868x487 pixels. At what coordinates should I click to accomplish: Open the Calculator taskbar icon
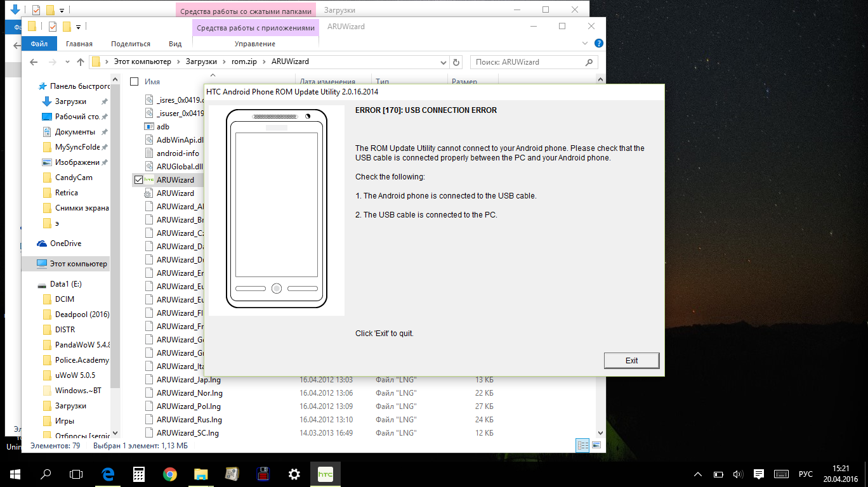click(138, 474)
